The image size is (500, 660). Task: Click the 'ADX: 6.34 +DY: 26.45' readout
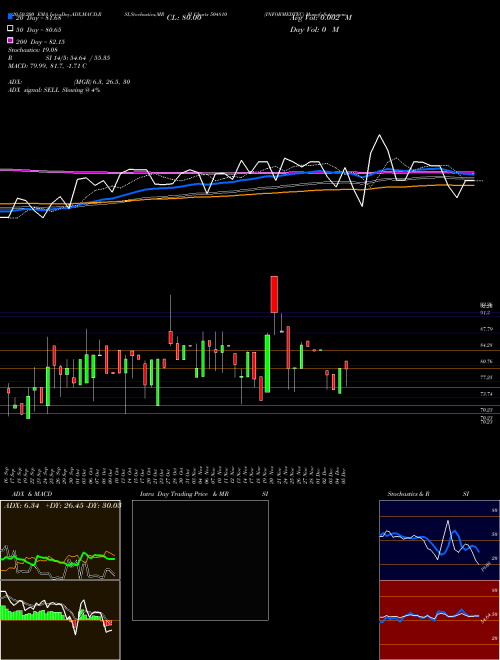(63, 505)
